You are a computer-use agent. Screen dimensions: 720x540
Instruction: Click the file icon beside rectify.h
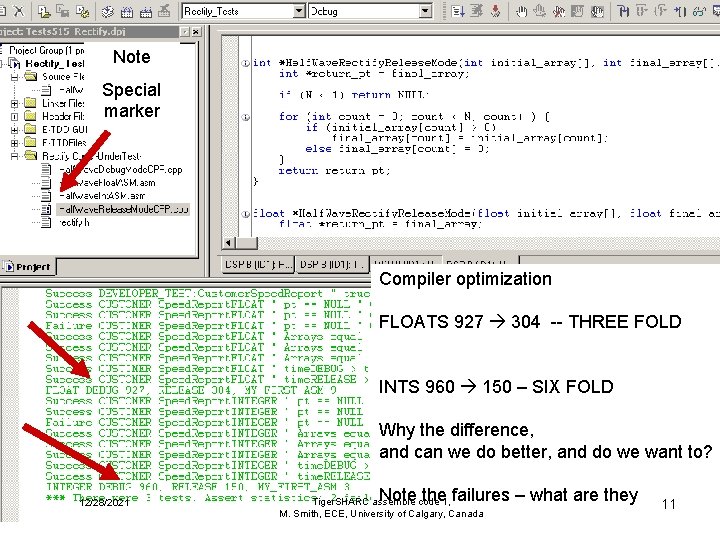(46, 223)
